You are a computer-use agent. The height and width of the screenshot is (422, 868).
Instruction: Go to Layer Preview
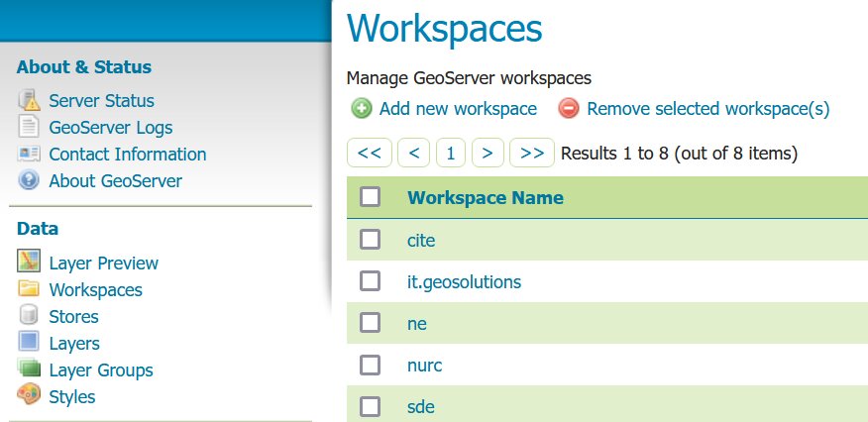point(104,264)
